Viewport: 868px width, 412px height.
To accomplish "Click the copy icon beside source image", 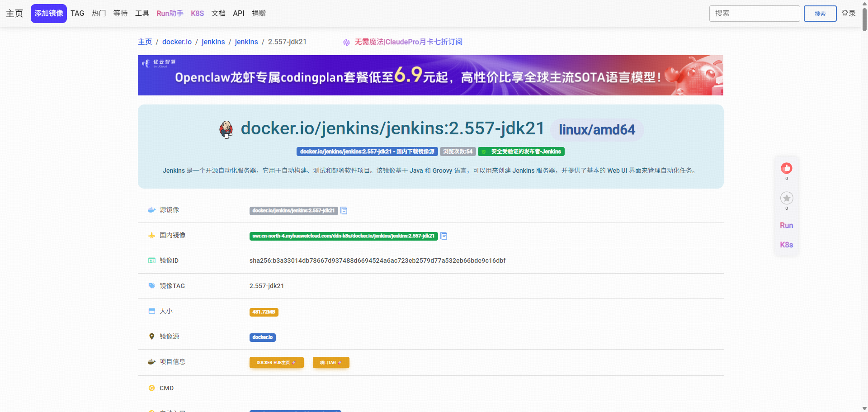I will (344, 211).
